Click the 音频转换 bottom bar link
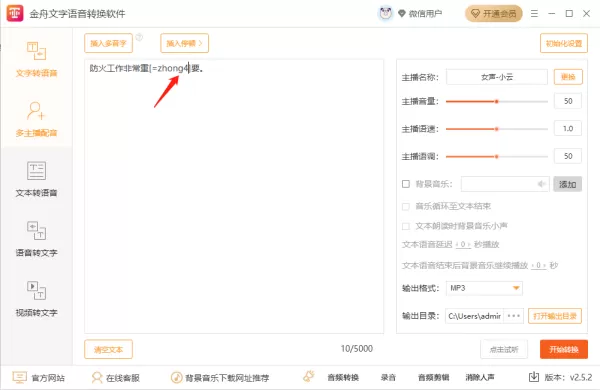The image size is (600, 390). pos(343,378)
